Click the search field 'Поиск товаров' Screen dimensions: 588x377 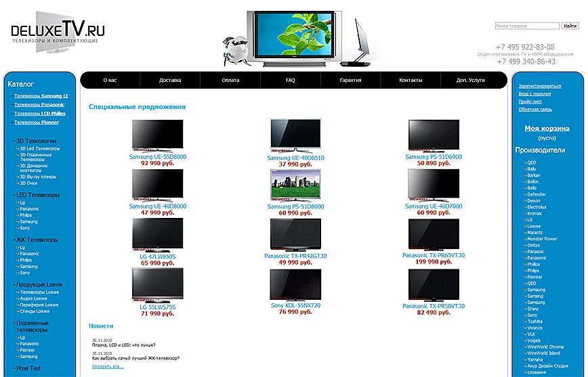(x=527, y=26)
